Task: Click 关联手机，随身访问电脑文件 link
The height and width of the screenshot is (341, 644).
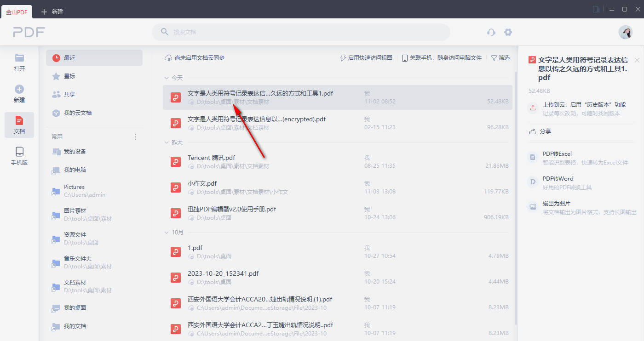Action: [442, 58]
